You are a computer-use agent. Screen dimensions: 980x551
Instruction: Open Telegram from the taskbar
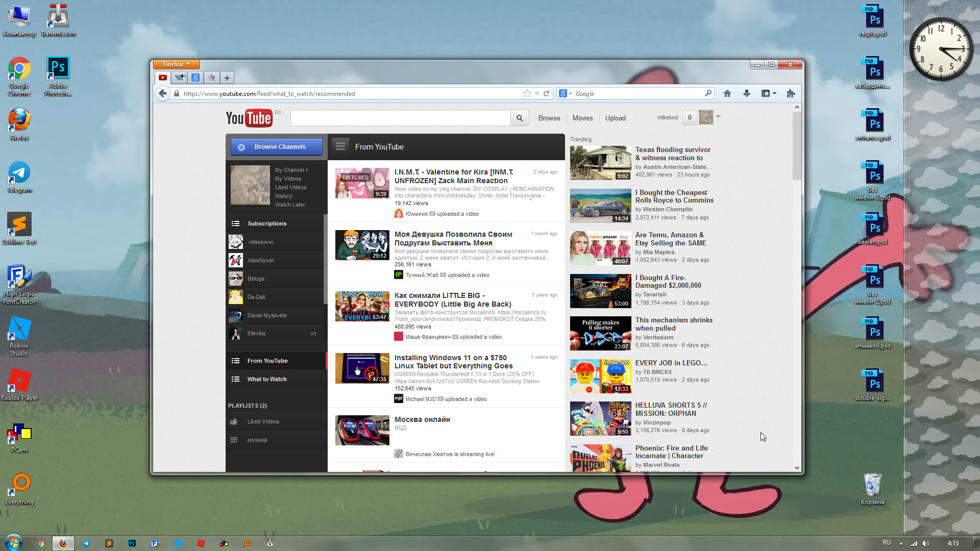pyautogui.click(x=86, y=543)
